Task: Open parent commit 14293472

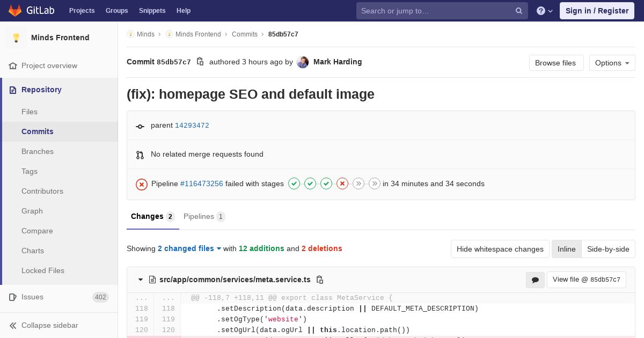Action: coord(192,126)
